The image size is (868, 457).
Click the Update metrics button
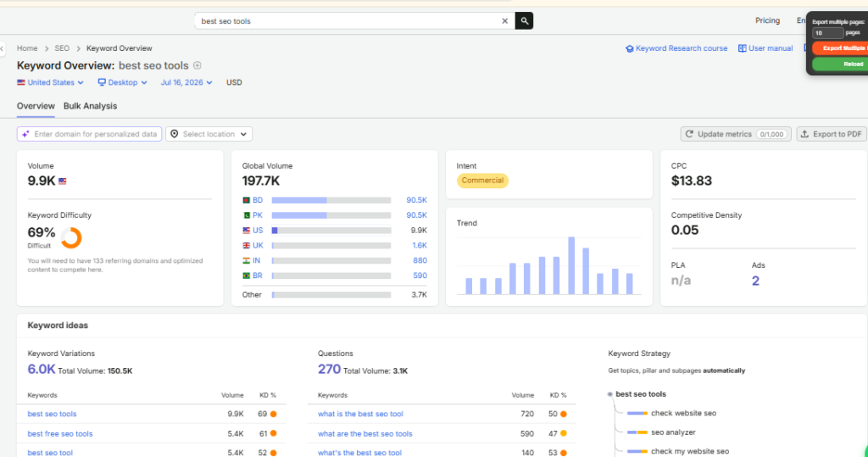tap(736, 134)
